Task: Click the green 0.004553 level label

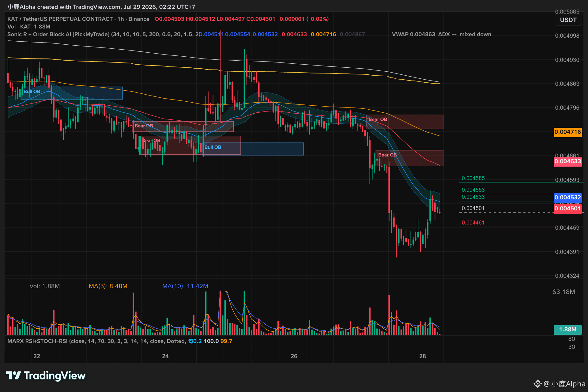Action: click(x=473, y=190)
